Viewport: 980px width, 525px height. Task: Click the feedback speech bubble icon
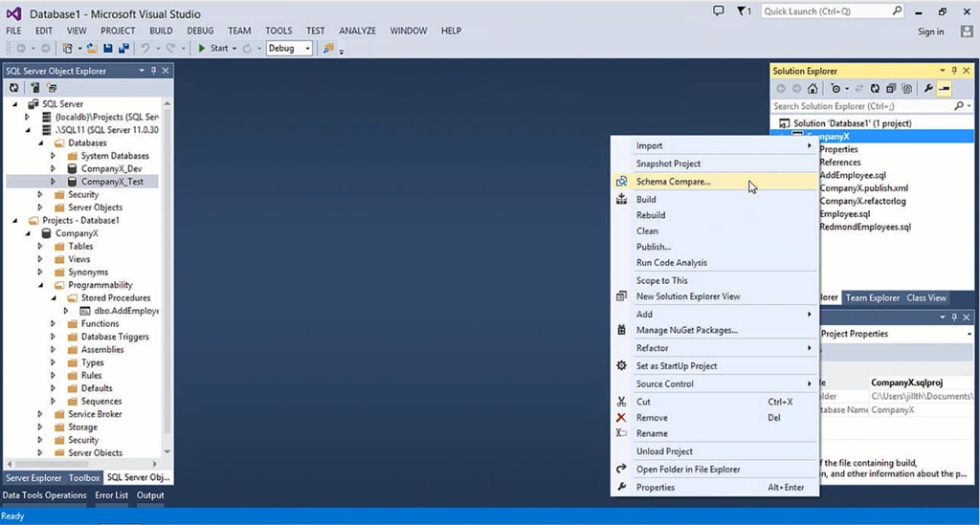point(719,11)
